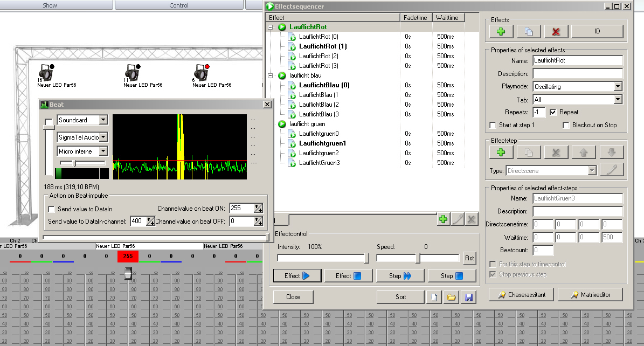The height and width of the screenshot is (346, 644).
Task: Save the effect file with floppy icon
Action: click(x=468, y=297)
